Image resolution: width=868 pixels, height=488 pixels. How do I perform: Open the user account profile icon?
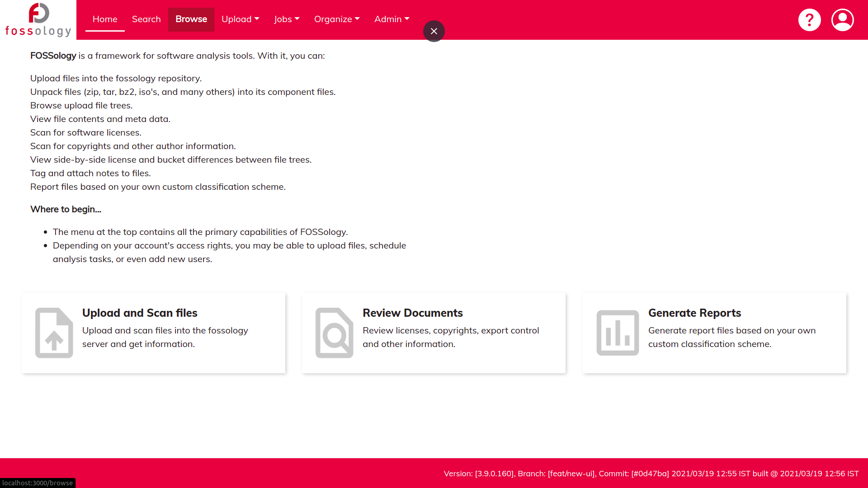coord(842,20)
